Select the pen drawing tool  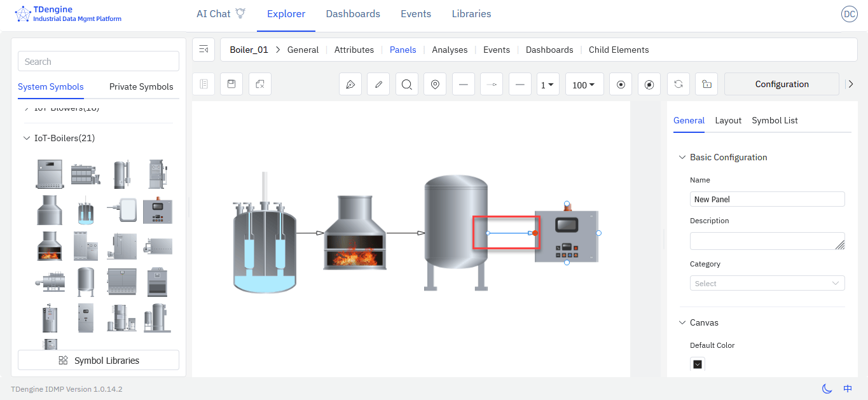coord(350,85)
